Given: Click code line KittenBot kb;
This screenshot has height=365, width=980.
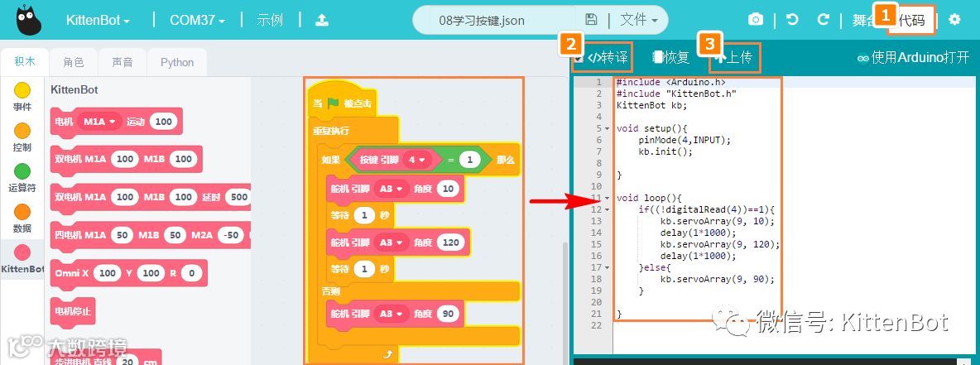Looking at the screenshot, I should [652, 105].
